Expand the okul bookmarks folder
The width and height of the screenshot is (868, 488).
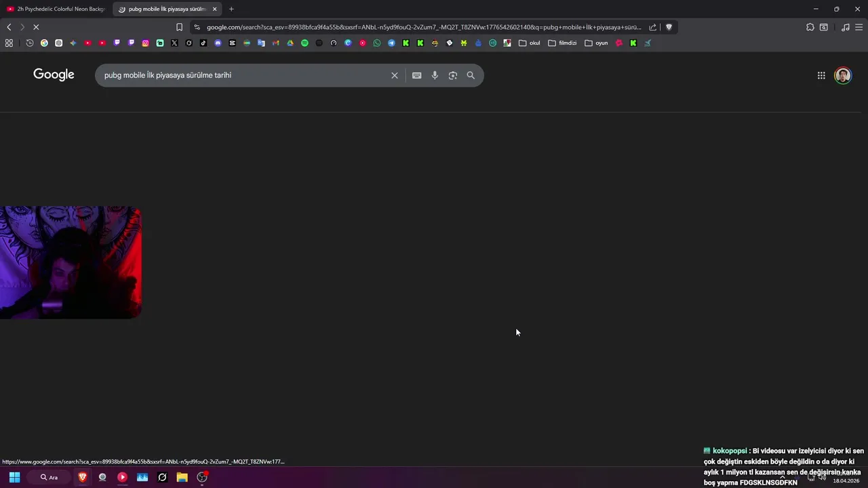tap(529, 43)
